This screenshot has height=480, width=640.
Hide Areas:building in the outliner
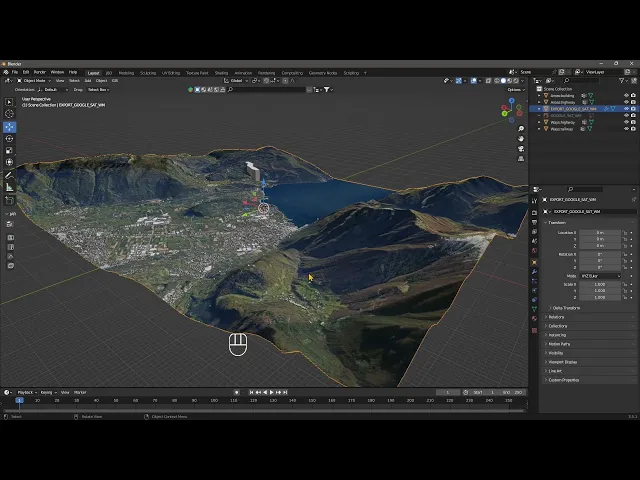coord(626,95)
